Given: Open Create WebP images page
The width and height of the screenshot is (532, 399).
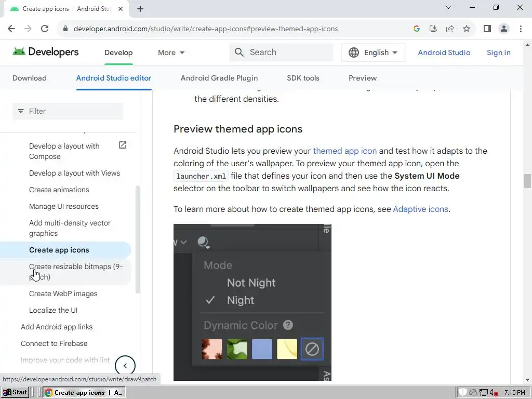Looking at the screenshot, I should pyautogui.click(x=63, y=294).
